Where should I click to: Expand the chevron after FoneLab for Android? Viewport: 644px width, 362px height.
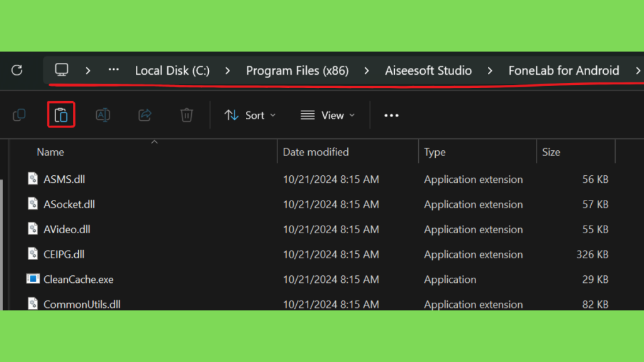coord(638,70)
